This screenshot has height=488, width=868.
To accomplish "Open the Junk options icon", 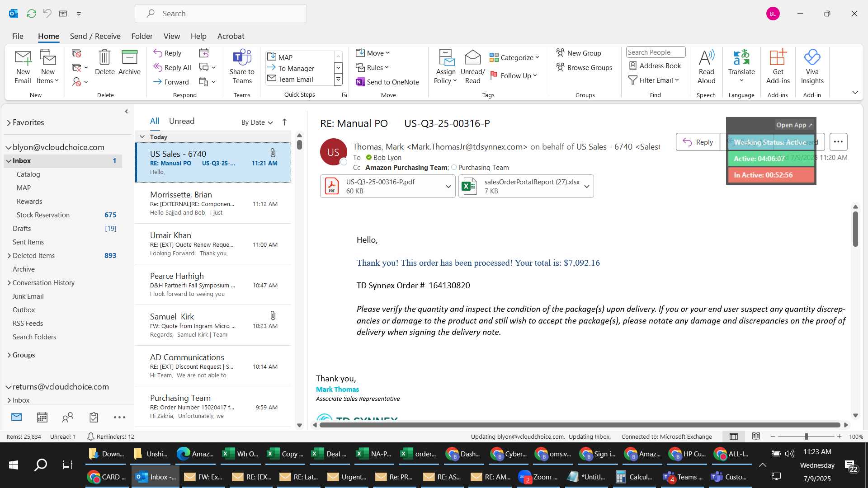I will [80, 82].
